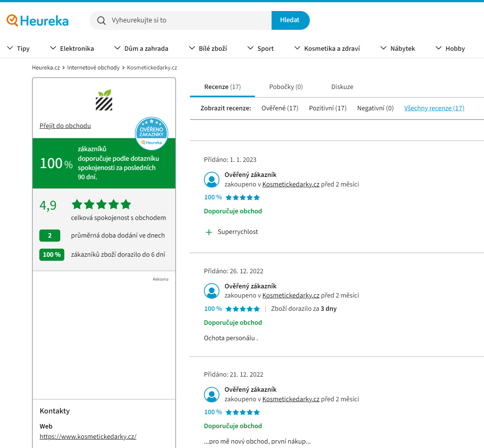The height and width of the screenshot is (448, 484).
Task: Open Kosmetickedarky.cz link in 26. 12. 2022 review
Action: 291,295
